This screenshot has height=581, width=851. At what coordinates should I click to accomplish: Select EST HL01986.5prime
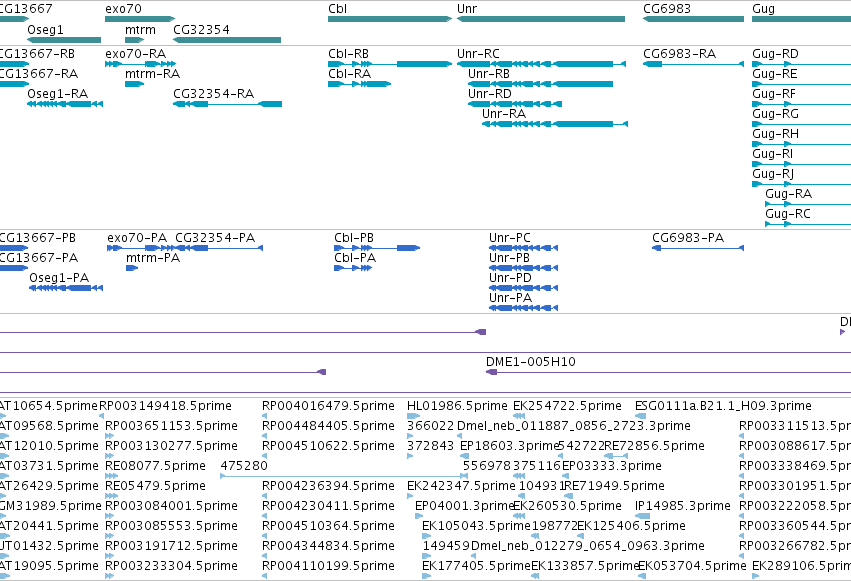tap(414, 416)
